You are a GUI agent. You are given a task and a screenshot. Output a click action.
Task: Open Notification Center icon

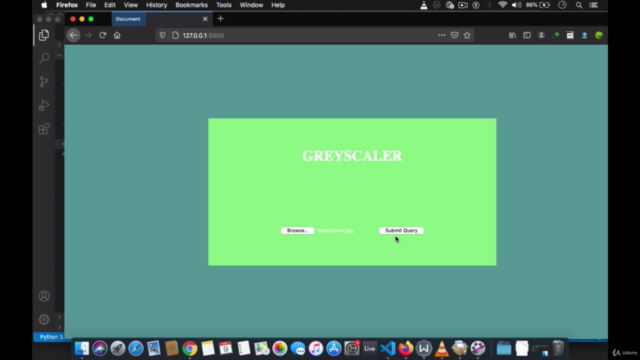tap(594, 5)
